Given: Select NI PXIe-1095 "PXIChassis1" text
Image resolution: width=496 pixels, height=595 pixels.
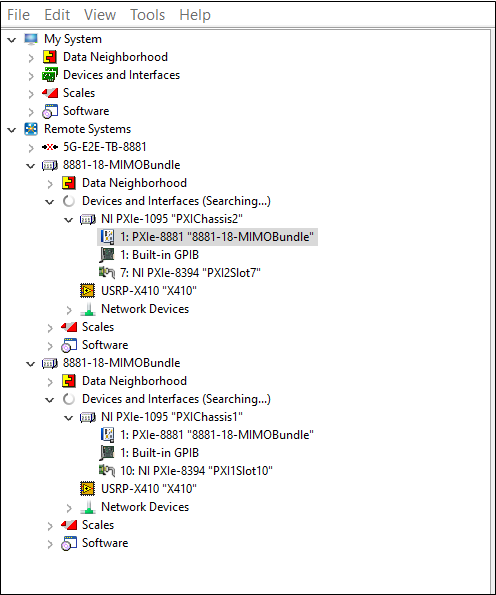Looking at the screenshot, I should point(172,417).
